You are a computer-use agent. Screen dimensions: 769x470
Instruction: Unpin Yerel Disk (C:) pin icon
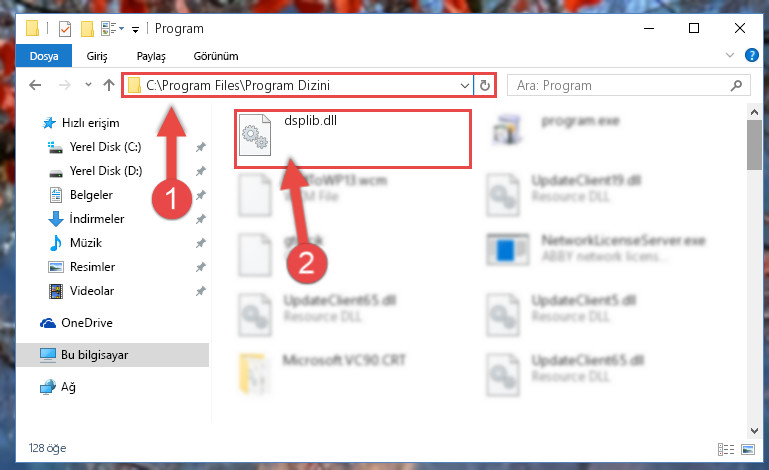(x=200, y=147)
